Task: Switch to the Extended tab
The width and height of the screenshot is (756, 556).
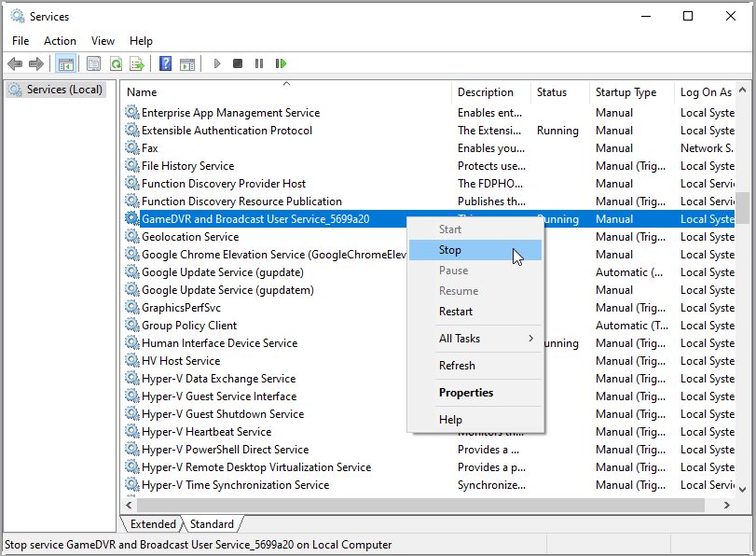Action: pyautogui.click(x=153, y=524)
